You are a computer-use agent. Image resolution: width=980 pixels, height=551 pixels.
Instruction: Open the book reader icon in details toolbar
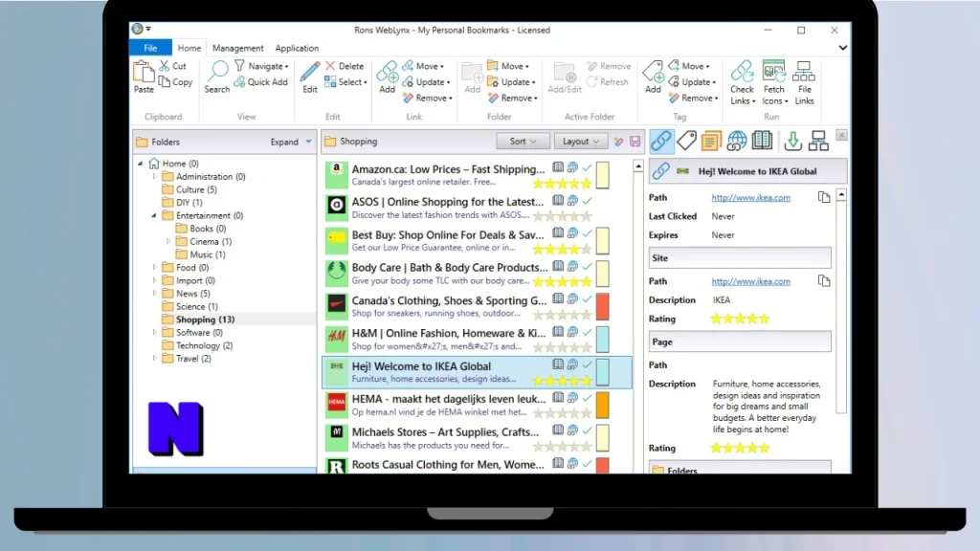tap(762, 141)
